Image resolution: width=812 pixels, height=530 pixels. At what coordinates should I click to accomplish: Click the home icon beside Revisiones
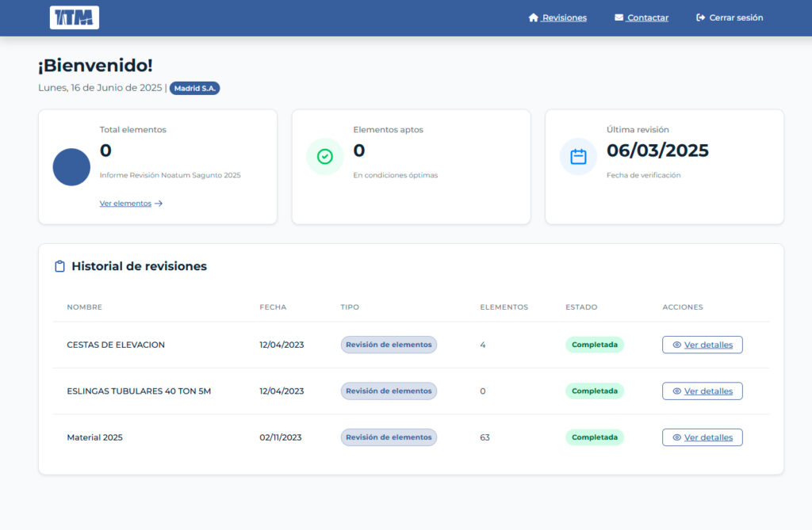(534, 17)
